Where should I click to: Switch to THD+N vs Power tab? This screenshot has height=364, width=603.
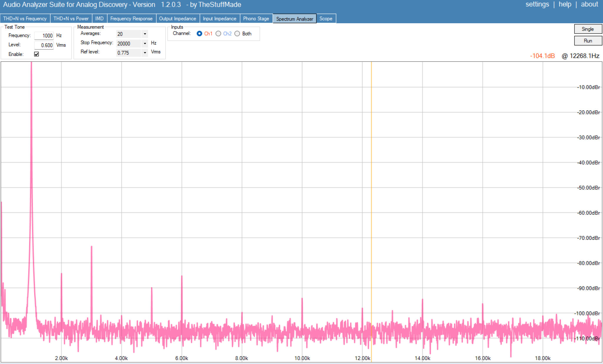click(71, 19)
